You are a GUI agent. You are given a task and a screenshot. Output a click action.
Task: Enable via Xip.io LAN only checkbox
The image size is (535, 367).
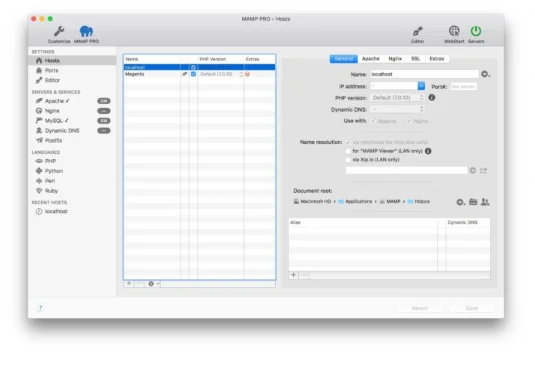tap(348, 160)
